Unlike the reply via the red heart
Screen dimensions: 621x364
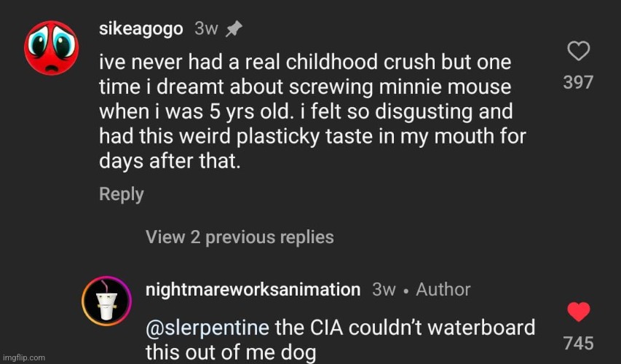[579, 312]
